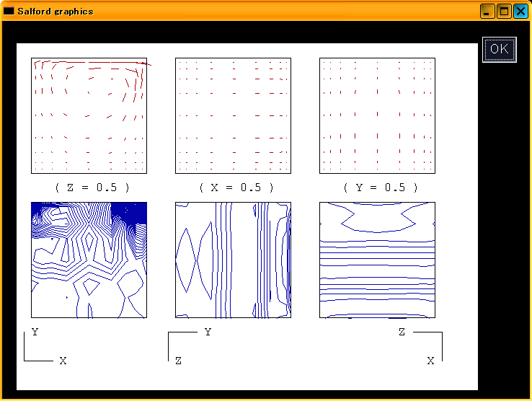Close the Salford graphics window
Screen dimensions: 532x401
[x=520, y=12]
